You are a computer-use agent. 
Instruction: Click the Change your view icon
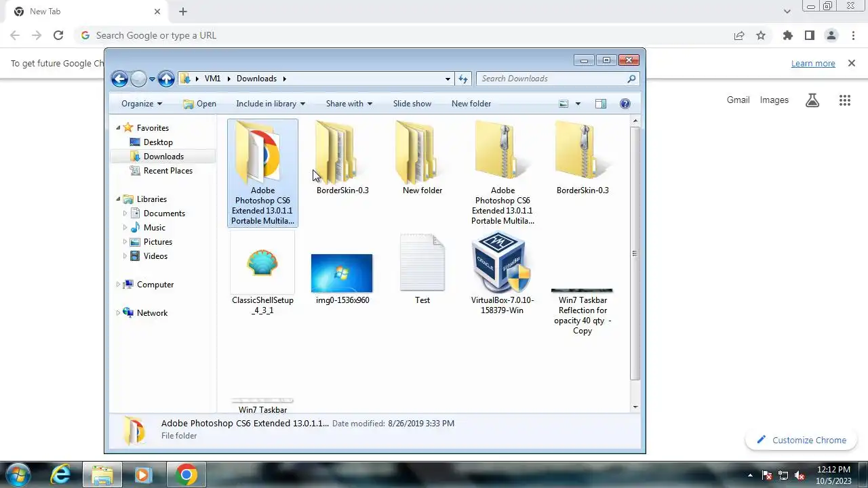tap(564, 104)
